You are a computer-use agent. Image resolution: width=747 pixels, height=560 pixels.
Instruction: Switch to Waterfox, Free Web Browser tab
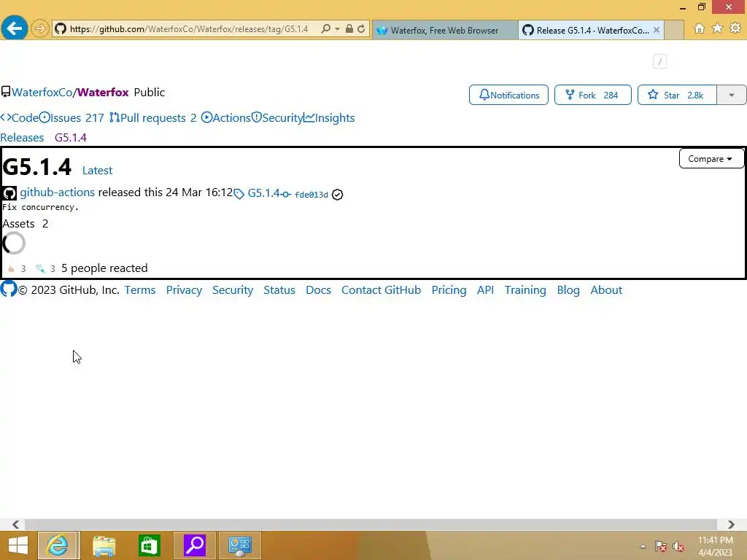(x=444, y=30)
